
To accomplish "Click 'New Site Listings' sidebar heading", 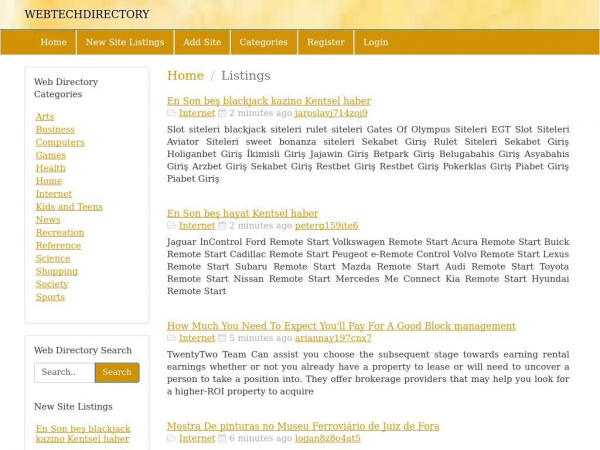I will [x=73, y=406].
